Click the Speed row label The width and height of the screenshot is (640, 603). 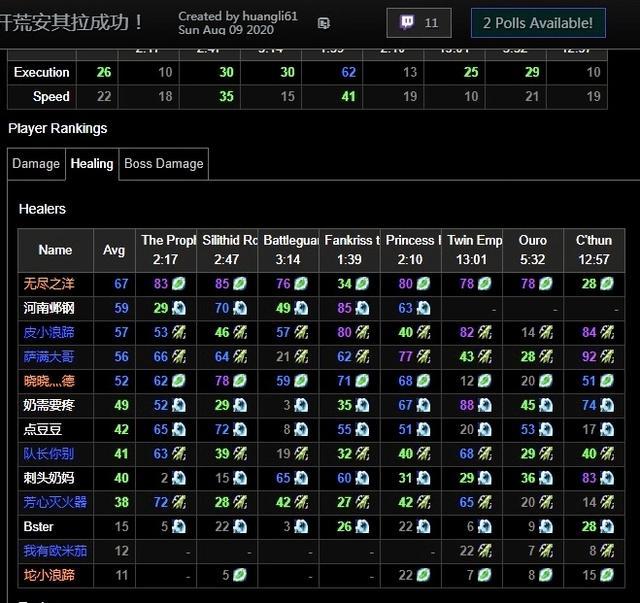coord(51,96)
